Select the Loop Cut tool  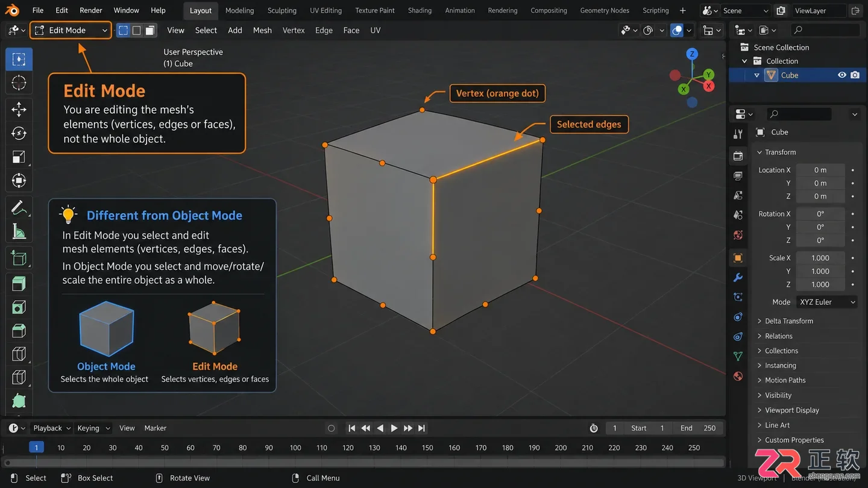(x=19, y=354)
